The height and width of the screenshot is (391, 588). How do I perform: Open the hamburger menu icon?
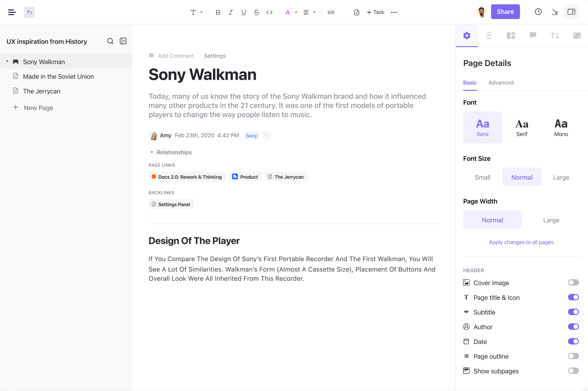(12, 12)
